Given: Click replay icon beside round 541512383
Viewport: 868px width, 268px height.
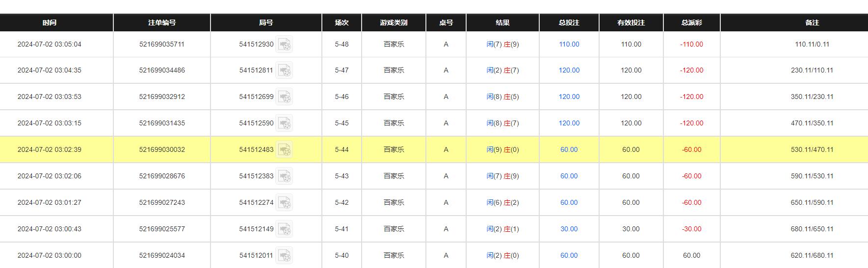Looking at the screenshot, I should (284, 176).
